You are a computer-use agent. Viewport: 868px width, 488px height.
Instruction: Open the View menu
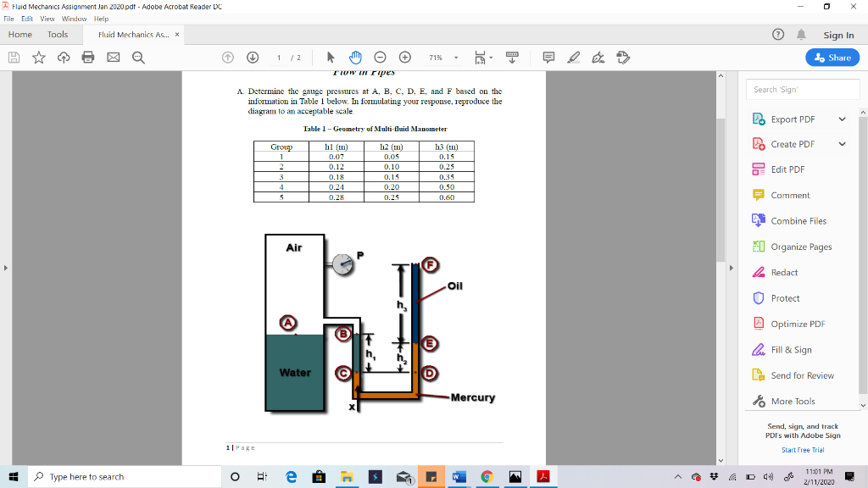point(47,17)
